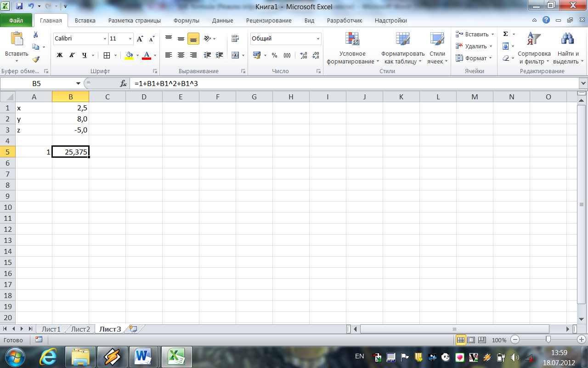Click the Вставить cells button
This screenshot has height=368, width=588.
(475, 34)
